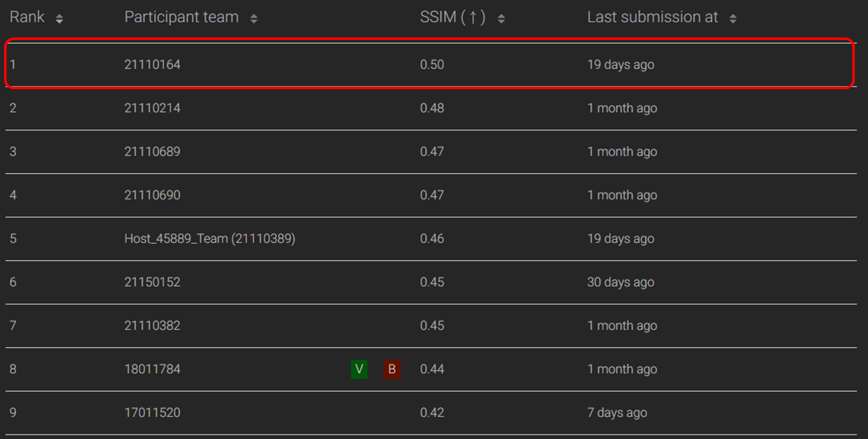
Task: Click the 0.50 SSIM score of top team
Action: pyautogui.click(x=432, y=64)
